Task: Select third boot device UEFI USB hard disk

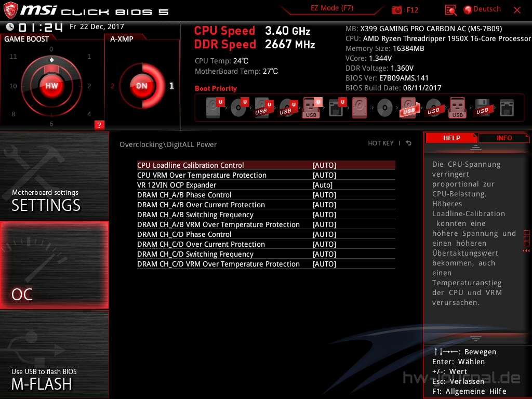Action: (264, 108)
